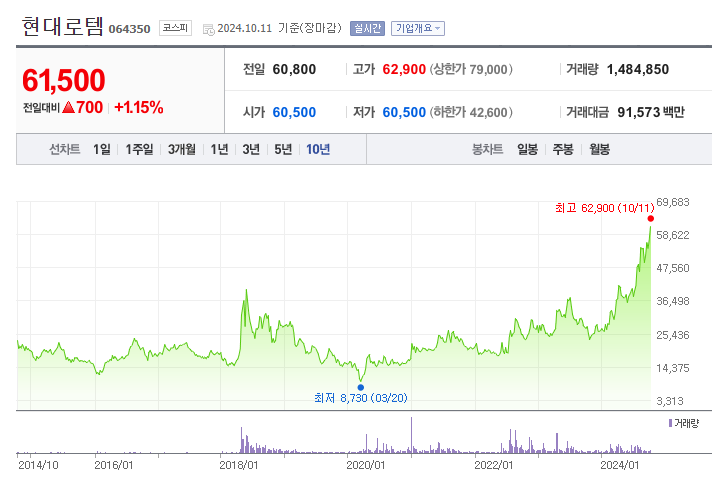Screen dimensions: 712x486
Task: Click the stock code 064350
Action: [x=129, y=29]
